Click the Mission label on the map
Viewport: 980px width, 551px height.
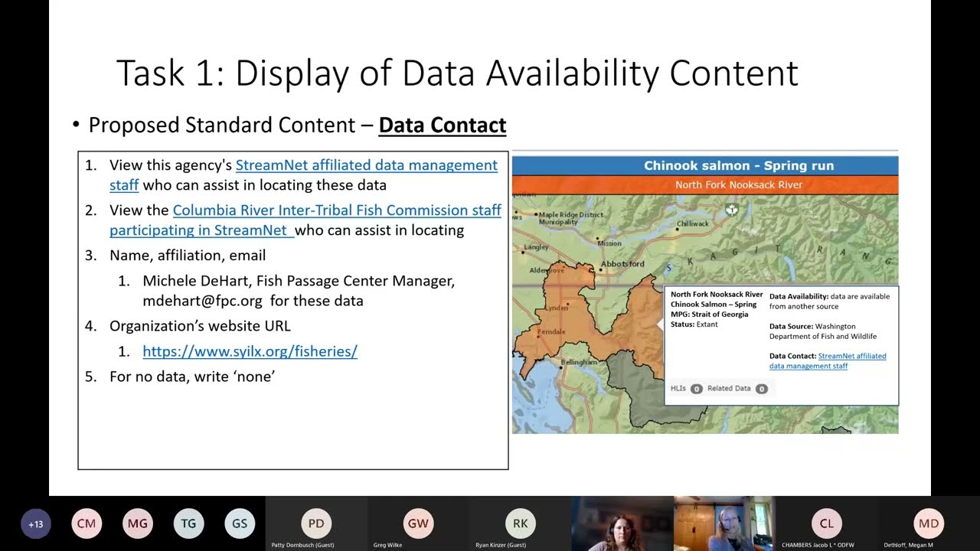pyautogui.click(x=609, y=243)
